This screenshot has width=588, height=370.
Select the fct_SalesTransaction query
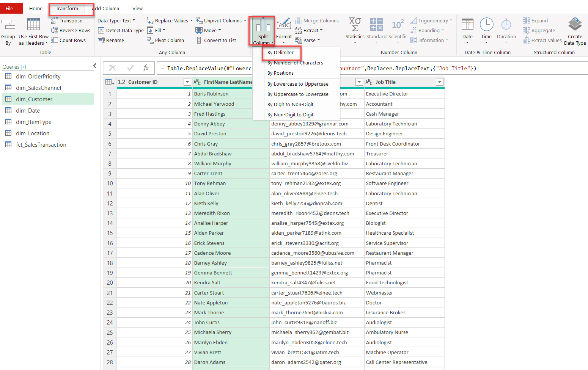[48, 145]
